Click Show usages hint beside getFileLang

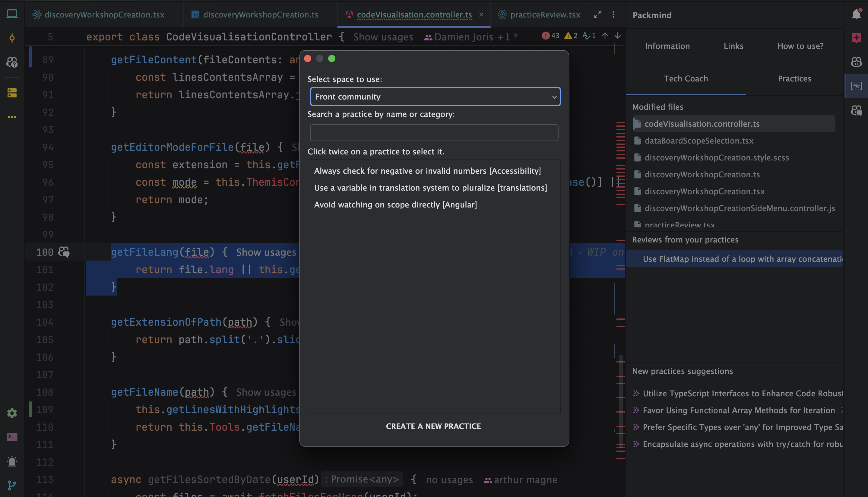pyautogui.click(x=266, y=252)
